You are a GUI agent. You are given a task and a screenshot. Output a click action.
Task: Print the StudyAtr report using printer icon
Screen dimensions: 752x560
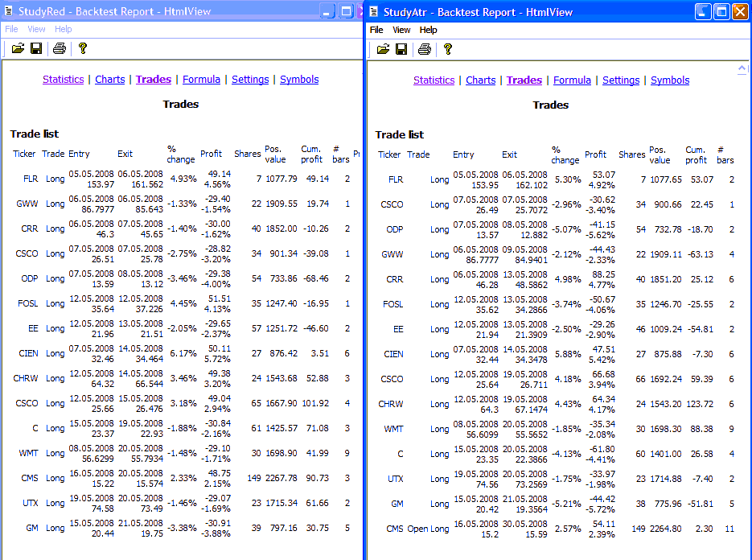pyautogui.click(x=425, y=49)
